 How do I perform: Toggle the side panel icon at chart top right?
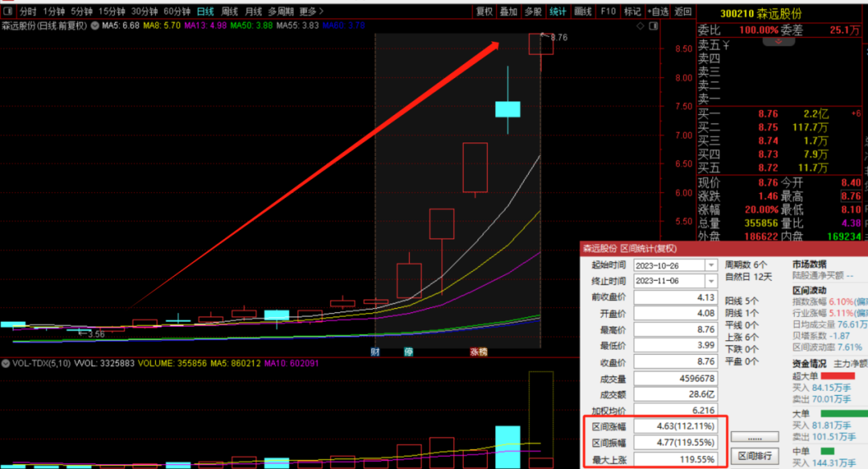(x=653, y=26)
